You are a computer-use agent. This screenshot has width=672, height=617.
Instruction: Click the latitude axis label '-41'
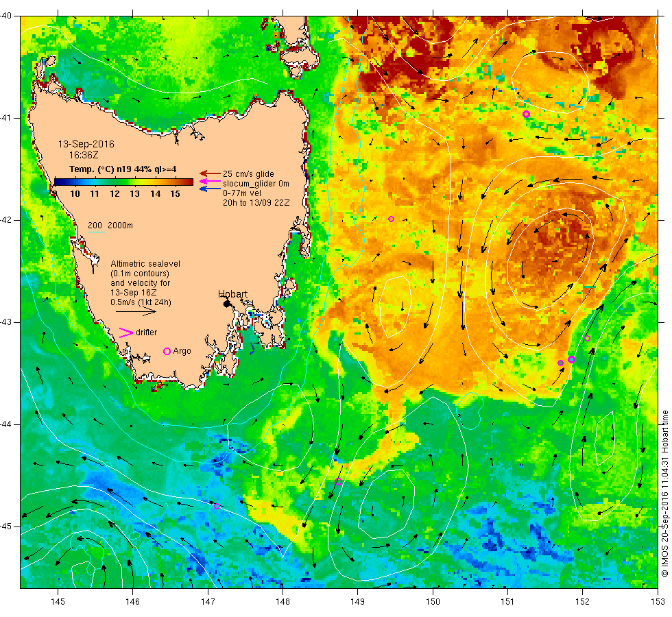6,118
